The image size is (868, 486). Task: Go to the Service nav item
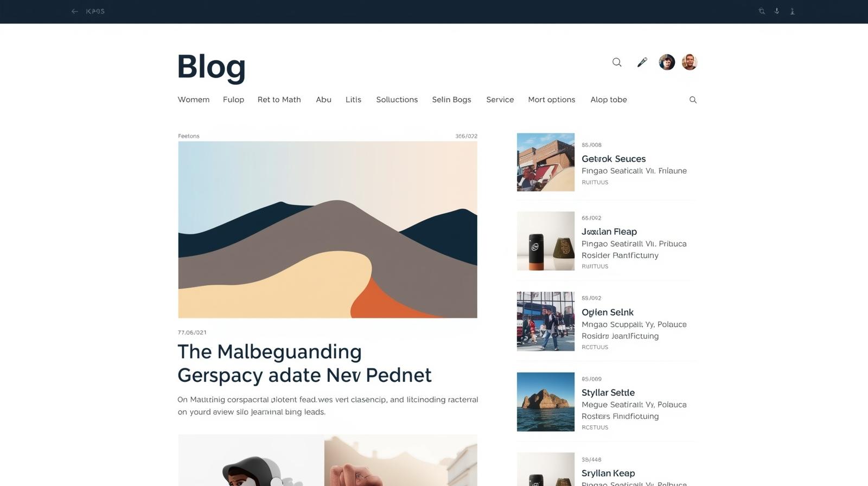500,100
